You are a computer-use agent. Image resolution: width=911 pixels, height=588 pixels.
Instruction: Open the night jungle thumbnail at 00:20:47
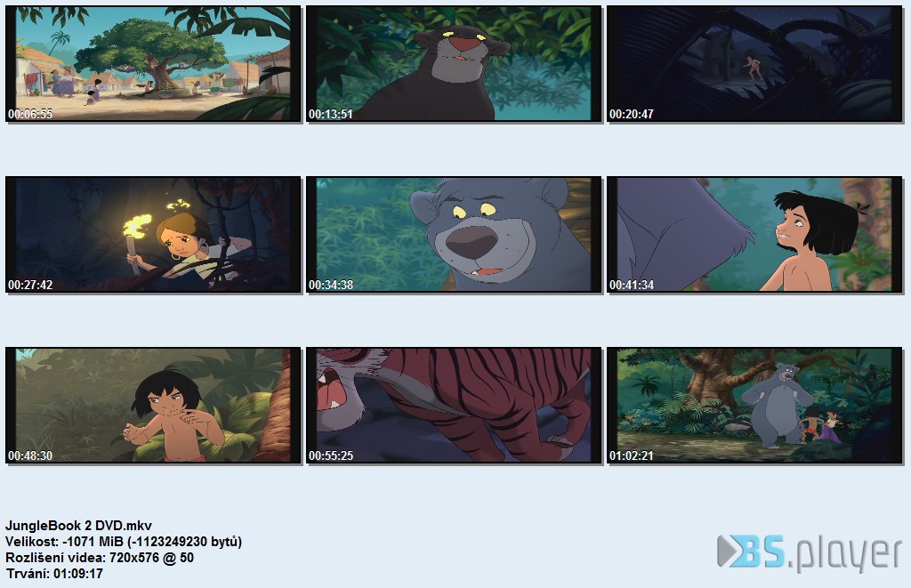click(x=754, y=64)
